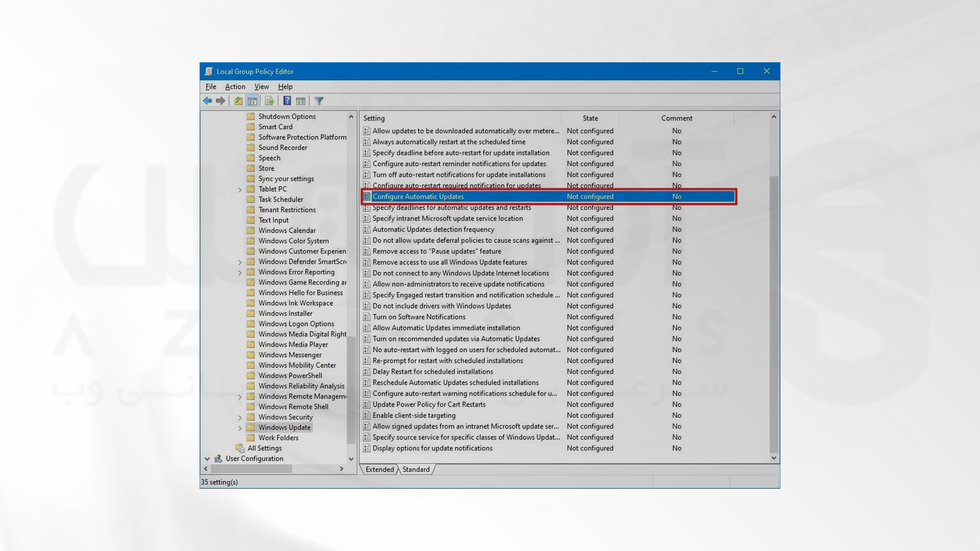The width and height of the screenshot is (980, 551).
Task: Click folder icon of Store
Action: [x=251, y=168]
